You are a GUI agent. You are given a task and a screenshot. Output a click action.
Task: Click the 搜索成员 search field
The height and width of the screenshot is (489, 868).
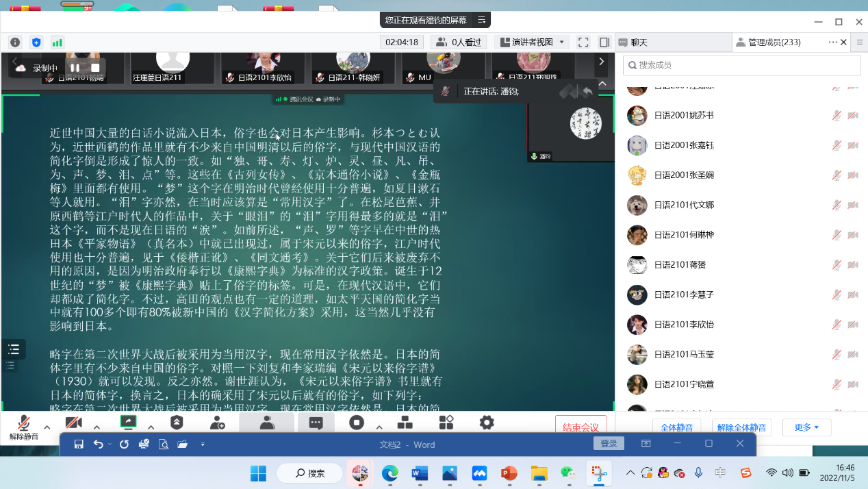(741, 65)
